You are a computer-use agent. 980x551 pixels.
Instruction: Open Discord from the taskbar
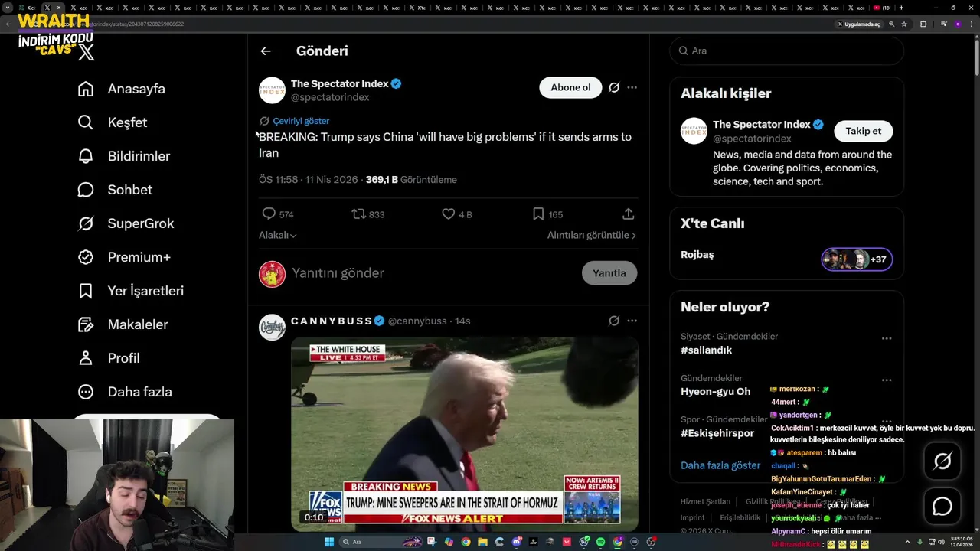[x=517, y=542]
